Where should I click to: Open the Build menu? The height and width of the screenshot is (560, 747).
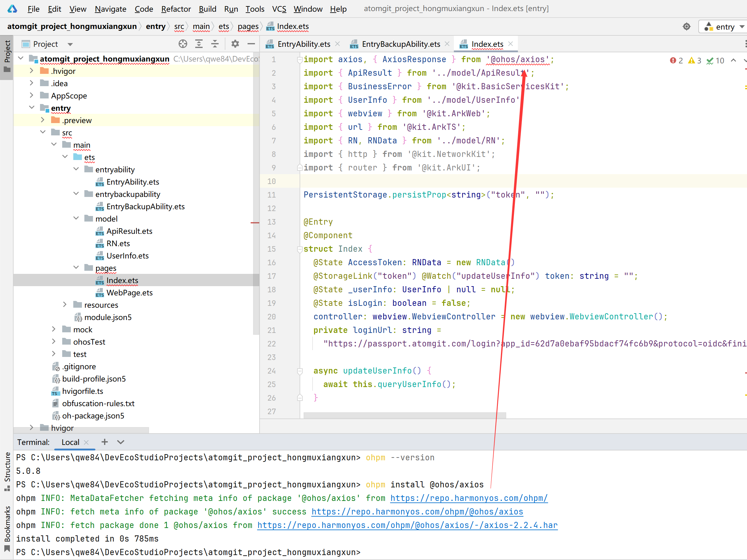coord(207,9)
